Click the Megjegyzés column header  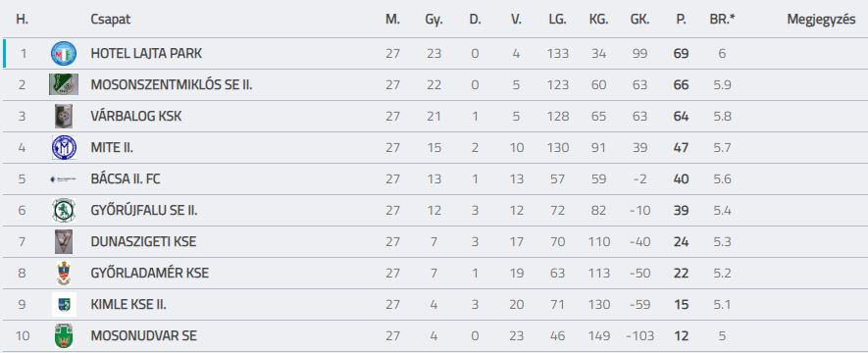click(x=821, y=20)
